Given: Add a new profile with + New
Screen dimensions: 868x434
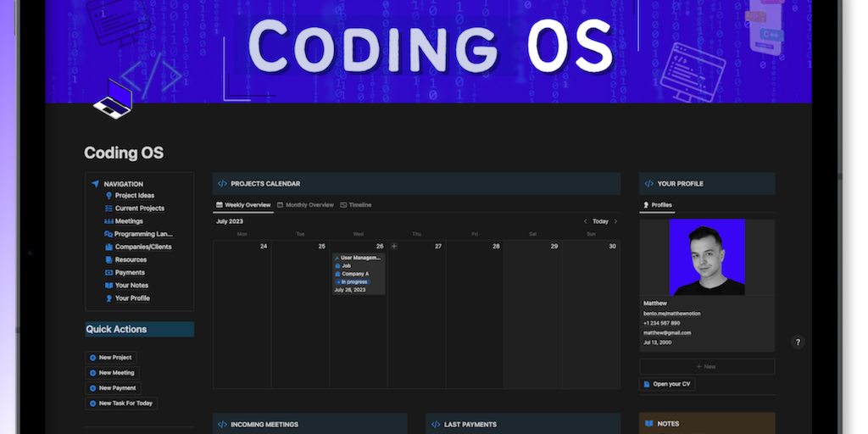Looking at the screenshot, I should (x=706, y=367).
